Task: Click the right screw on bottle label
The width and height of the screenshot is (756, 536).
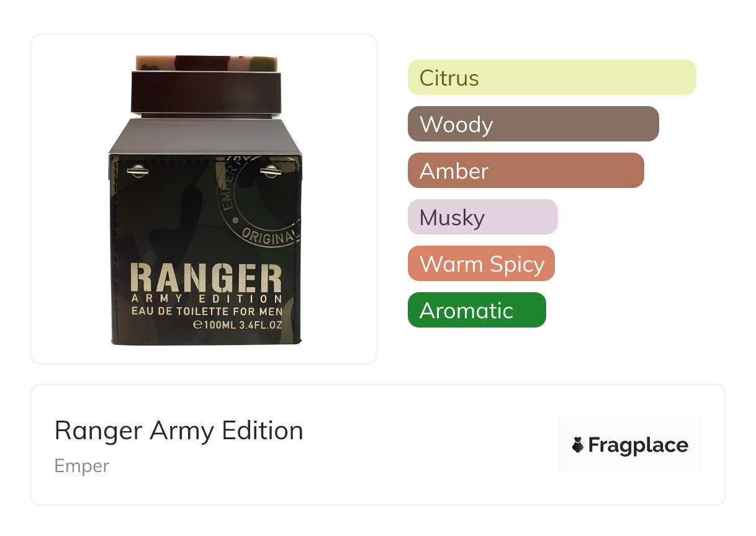Action: tap(271, 171)
